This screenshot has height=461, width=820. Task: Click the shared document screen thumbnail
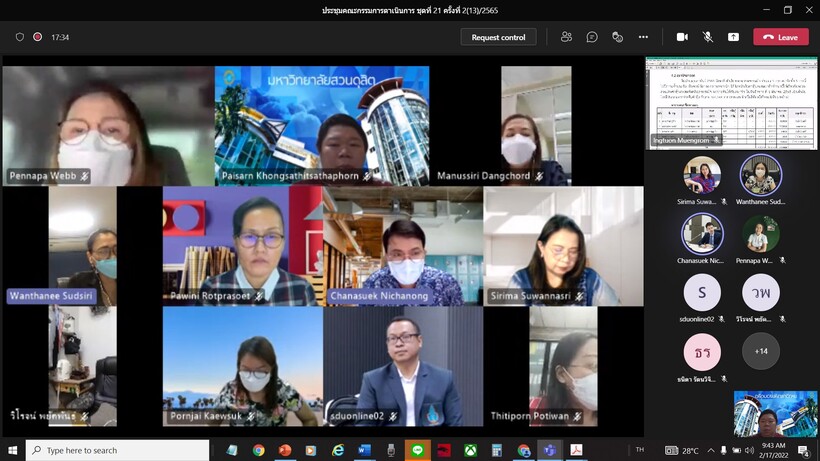coord(732,102)
